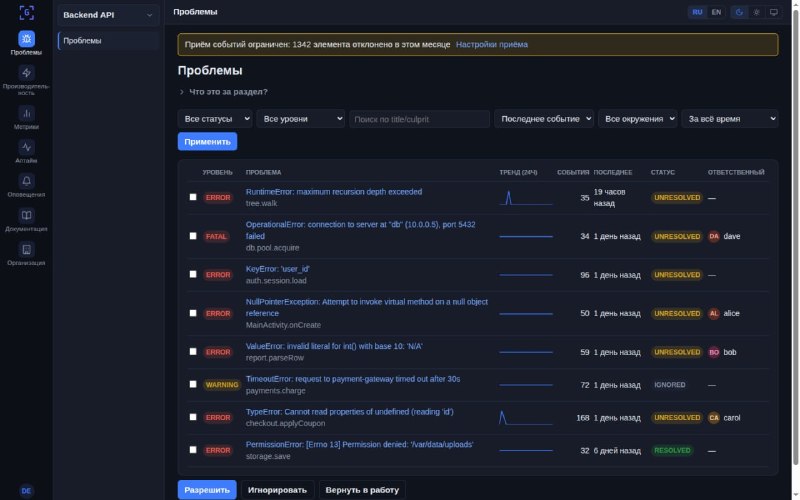Viewport: 800px width, 500px height.
Task: Open the Оповещения bell icon
Action: coord(27,181)
